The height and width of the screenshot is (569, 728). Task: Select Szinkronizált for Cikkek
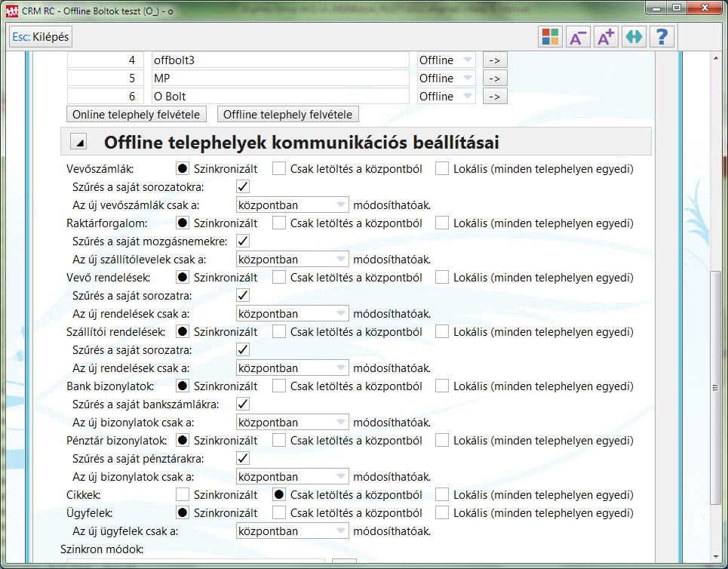click(183, 495)
